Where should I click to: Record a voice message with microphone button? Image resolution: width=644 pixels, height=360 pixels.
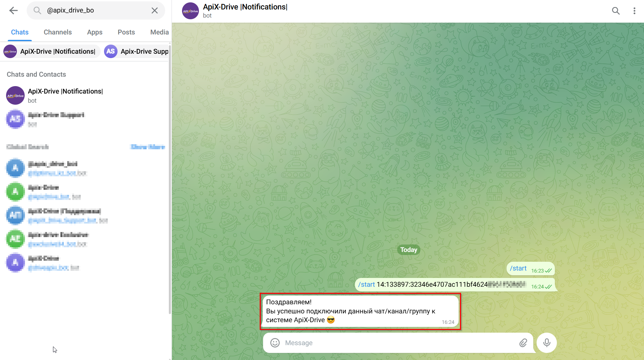[546, 343]
